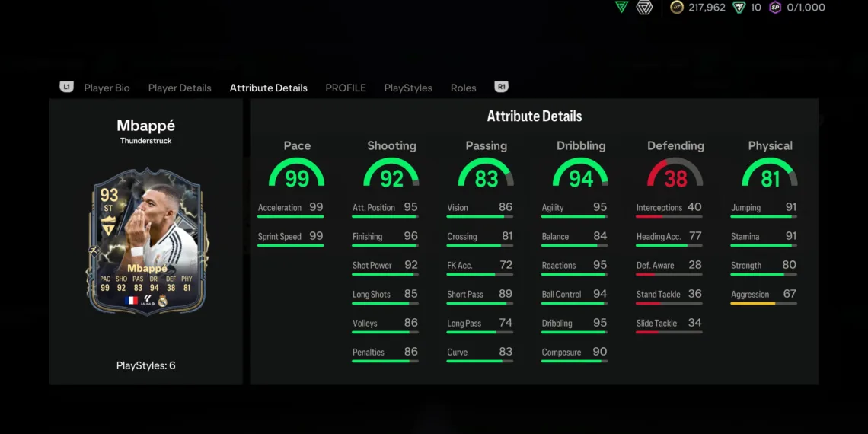Click the Penalties 86 row
The height and width of the screenshot is (434, 868).
pyautogui.click(x=385, y=354)
